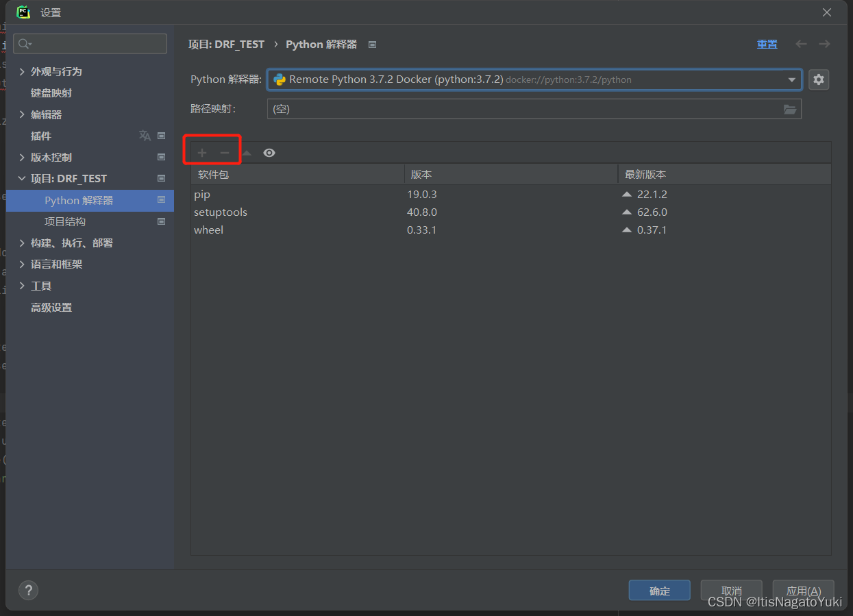The height and width of the screenshot is (616, 853).
Task: Open help with the question mark
Action: point(28,590)
